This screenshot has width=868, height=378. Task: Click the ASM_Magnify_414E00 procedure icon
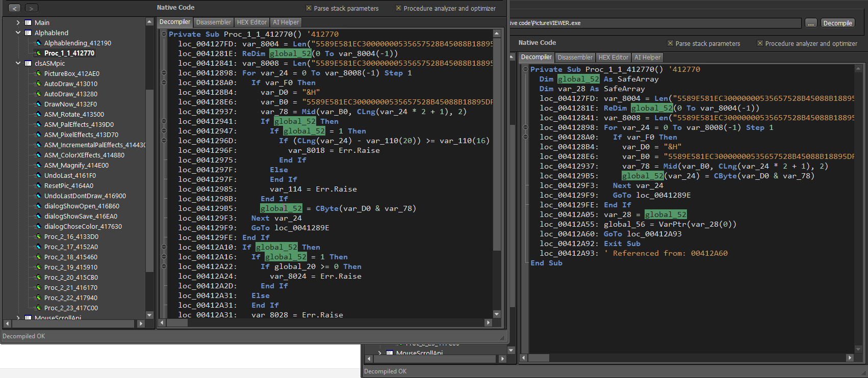(38, 165)
